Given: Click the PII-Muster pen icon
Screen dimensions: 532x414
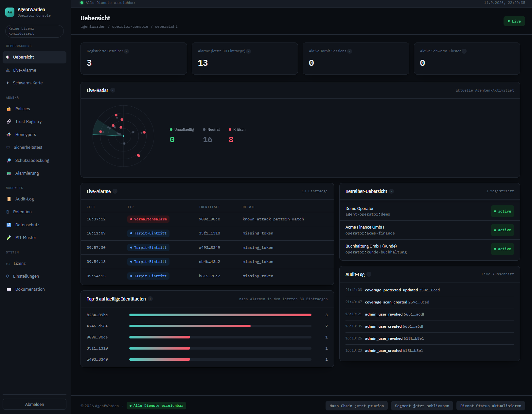Looking at the screenshot, I should click(x=9, y=238).
